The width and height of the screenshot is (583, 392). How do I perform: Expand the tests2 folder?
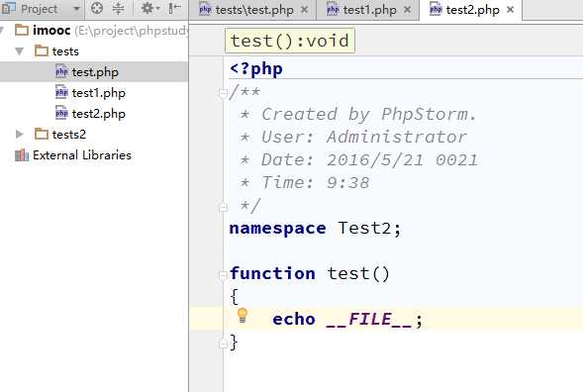(20, 134)
